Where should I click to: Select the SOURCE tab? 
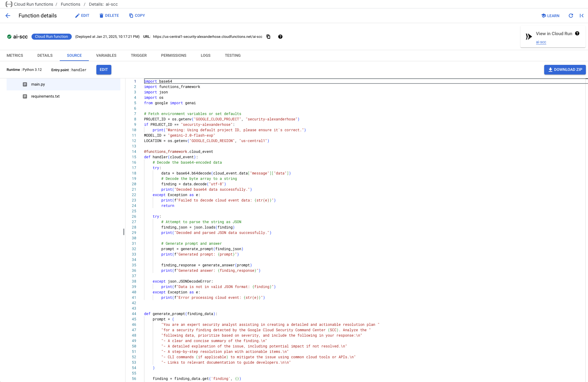74,55
